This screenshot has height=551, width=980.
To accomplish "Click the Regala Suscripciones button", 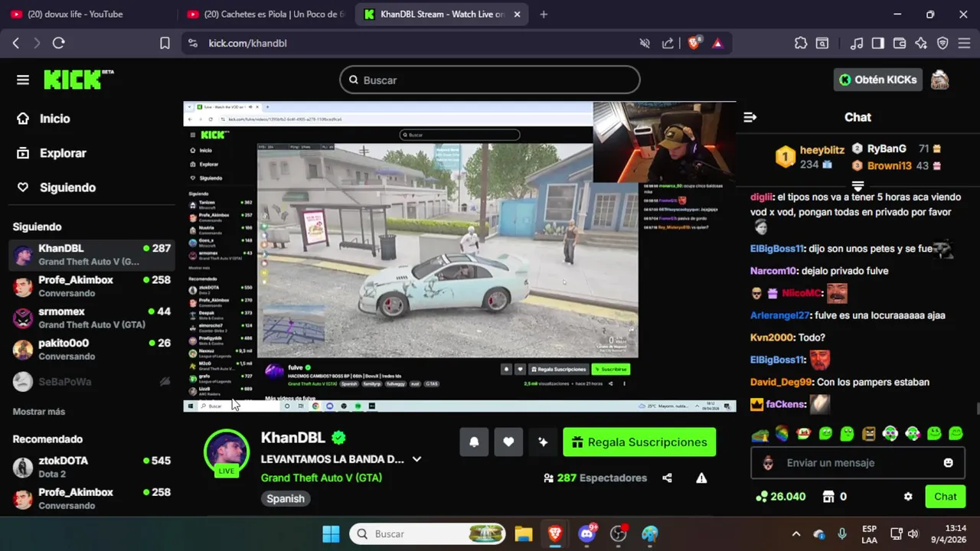I will click(639, 442).
